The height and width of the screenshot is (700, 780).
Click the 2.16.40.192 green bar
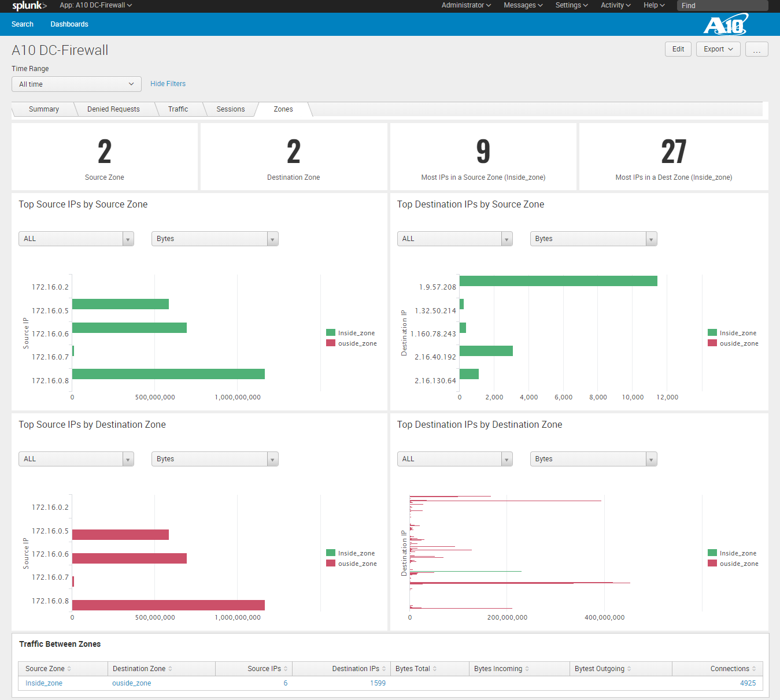(x=486, y=351)
